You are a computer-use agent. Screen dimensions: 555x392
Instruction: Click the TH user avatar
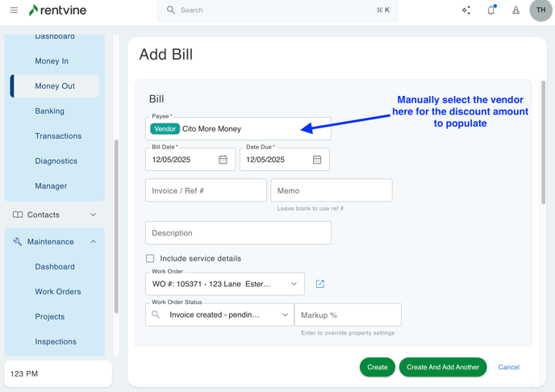click(540, 10)
